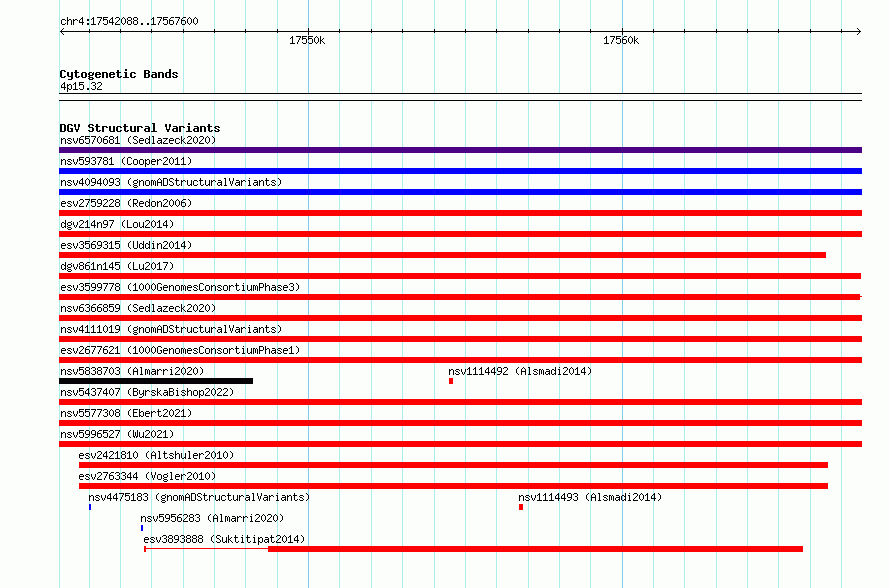Click the 4p15.32 cytogenetic band outline
Viewport: 890px width, 588px height.
460,97
